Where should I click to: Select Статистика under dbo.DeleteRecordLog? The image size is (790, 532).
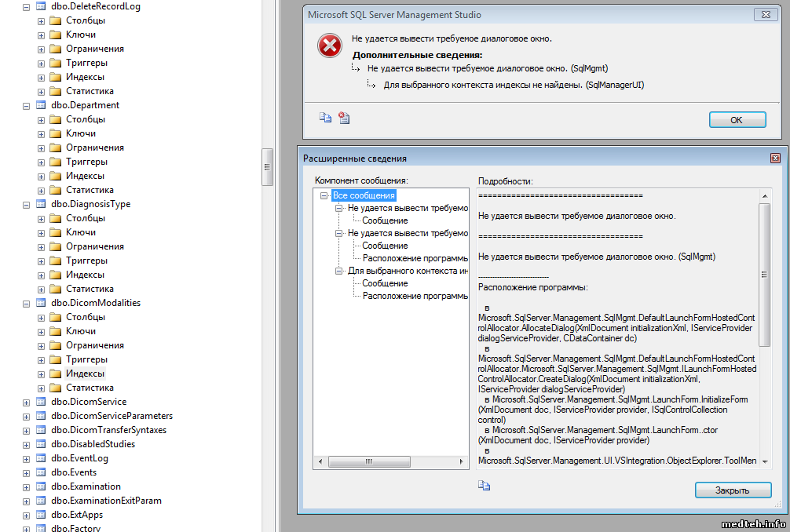point(90,91)
